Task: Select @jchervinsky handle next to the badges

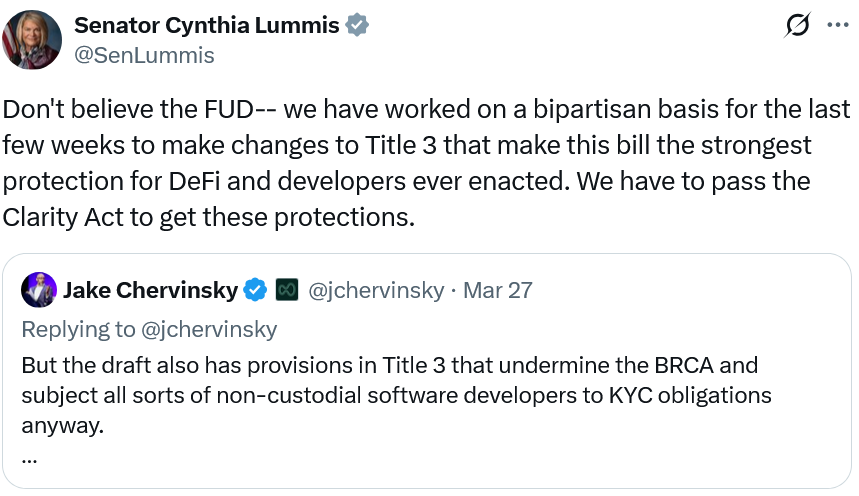Action: point(376,291)
